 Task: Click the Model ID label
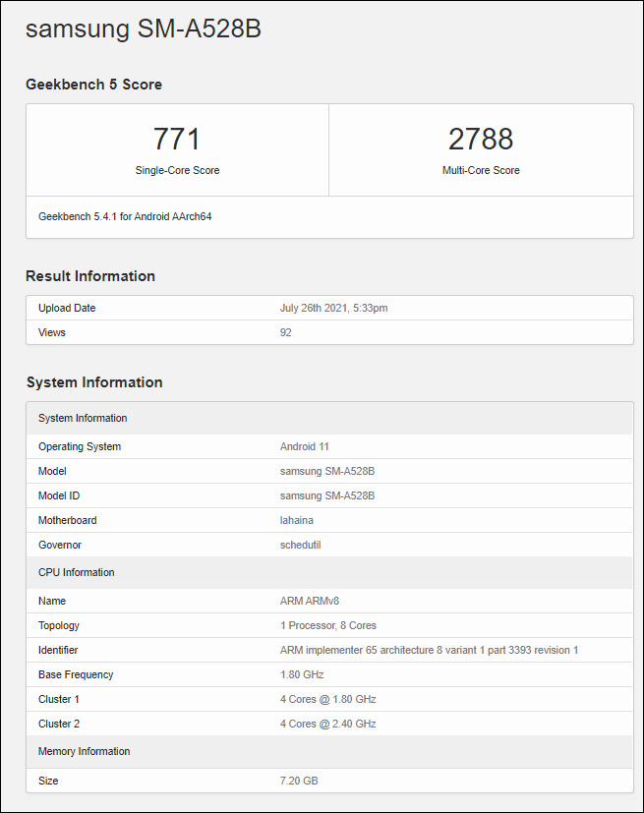coord(59,495)
